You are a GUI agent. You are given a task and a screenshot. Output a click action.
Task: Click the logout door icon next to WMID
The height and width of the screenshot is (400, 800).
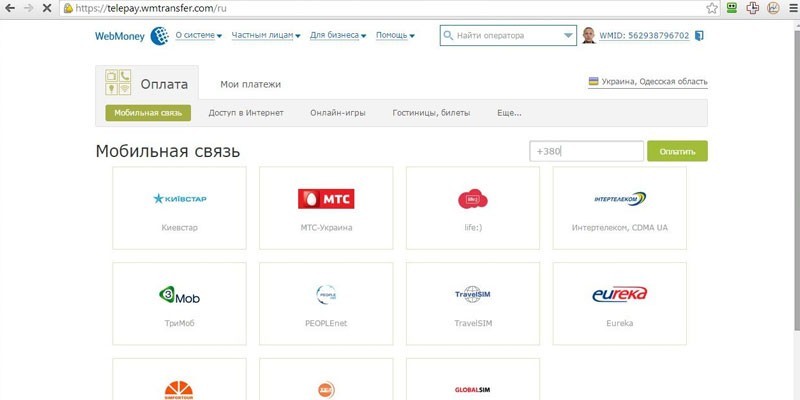pyautogui.click(x=699, y=36)
